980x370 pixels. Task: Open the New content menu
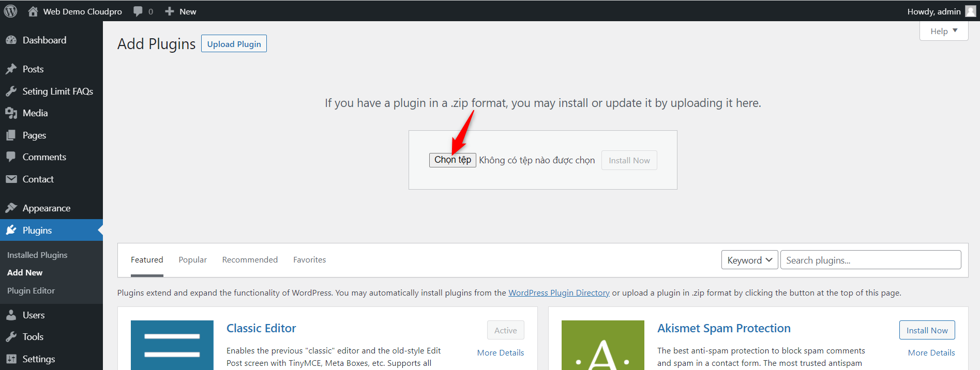pyautogui.click(x=181, y=11)
